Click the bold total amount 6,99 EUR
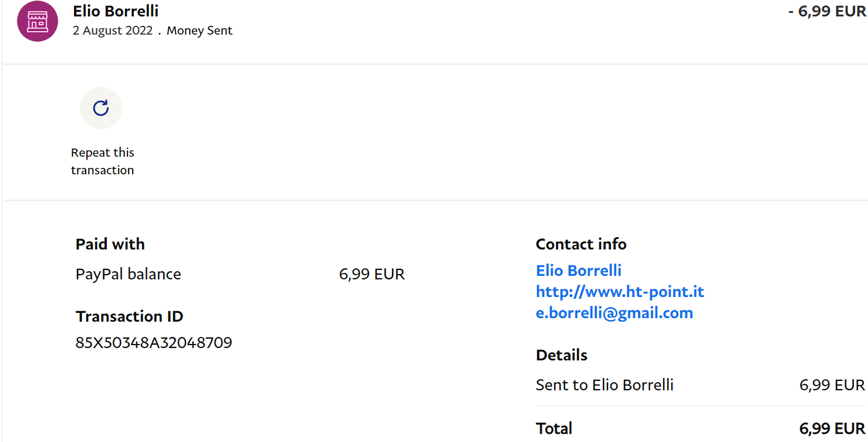The image size is (868, 442). pyautogui.click(x=832, y=428)
